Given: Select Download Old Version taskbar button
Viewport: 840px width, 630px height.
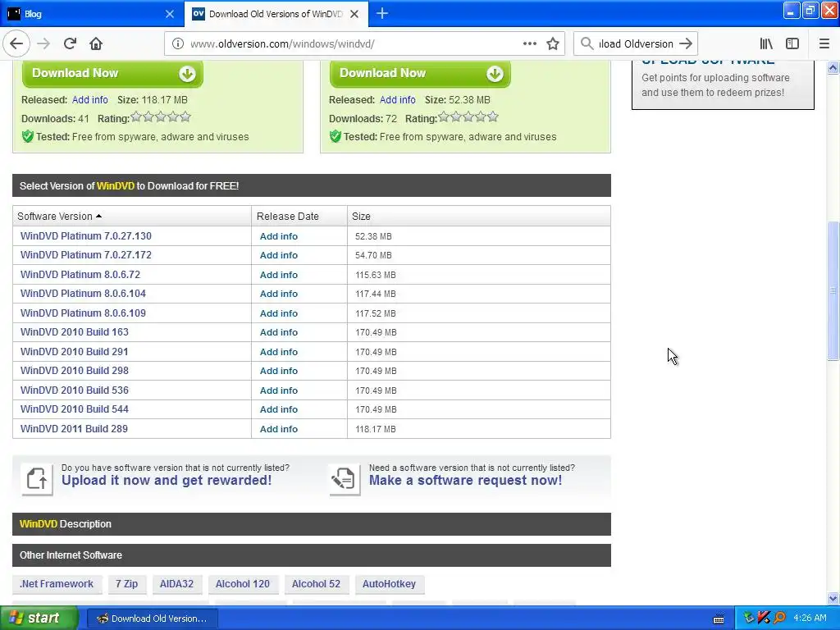Looking at the screenshot, I should click(152, 619).
